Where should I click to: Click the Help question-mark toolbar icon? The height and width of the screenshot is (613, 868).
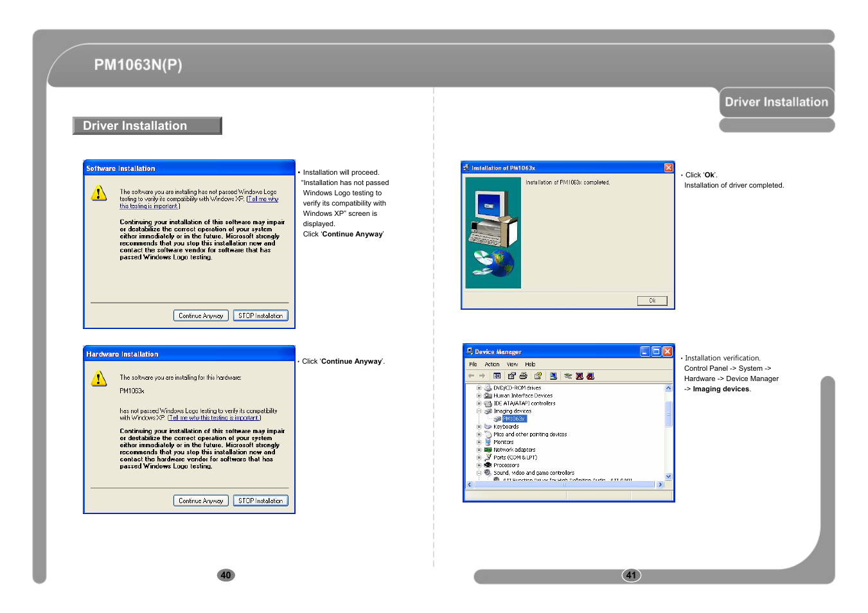(538, 376)
